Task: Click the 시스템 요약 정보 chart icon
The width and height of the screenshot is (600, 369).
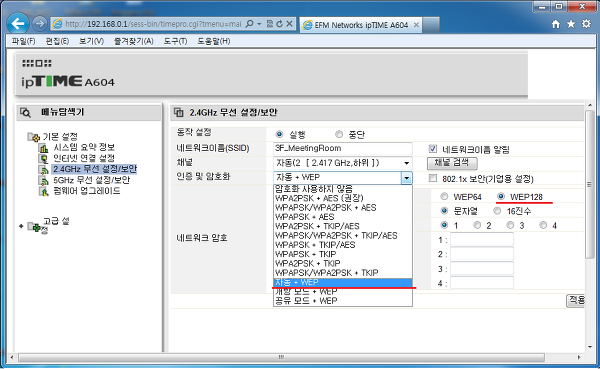Action: (x=44, y=147)
